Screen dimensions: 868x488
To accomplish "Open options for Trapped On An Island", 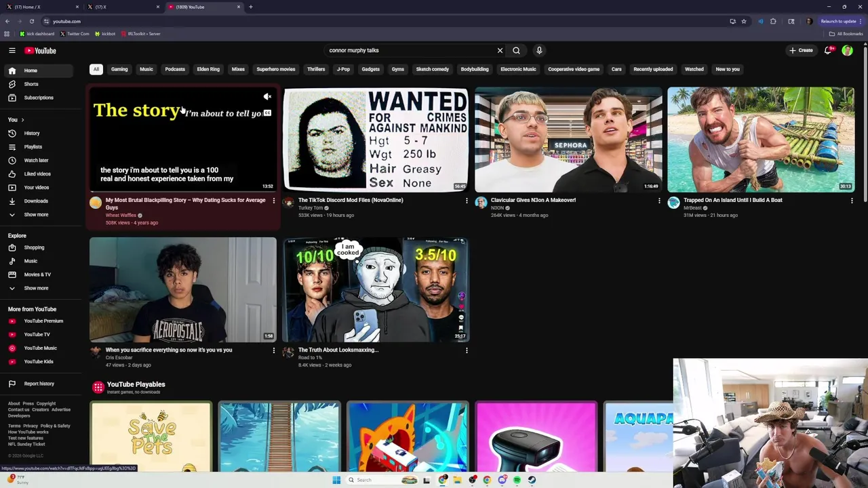I will 852,201.
